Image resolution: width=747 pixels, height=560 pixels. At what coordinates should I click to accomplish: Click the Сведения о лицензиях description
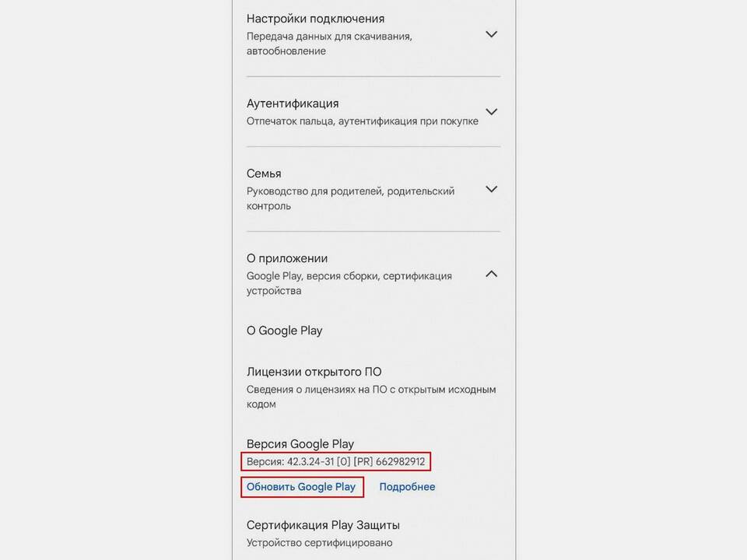click(x=371, y=397)
